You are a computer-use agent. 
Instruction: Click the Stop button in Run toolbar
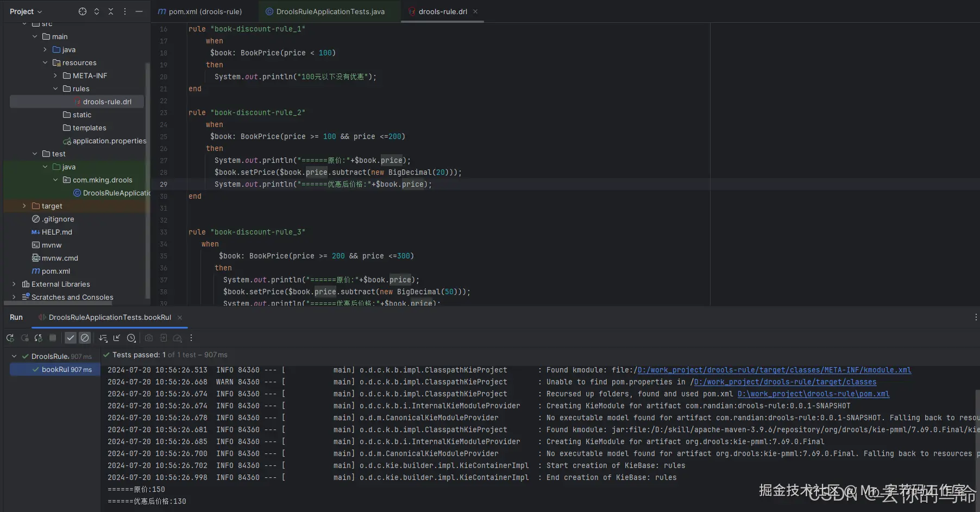coord(53,338)
